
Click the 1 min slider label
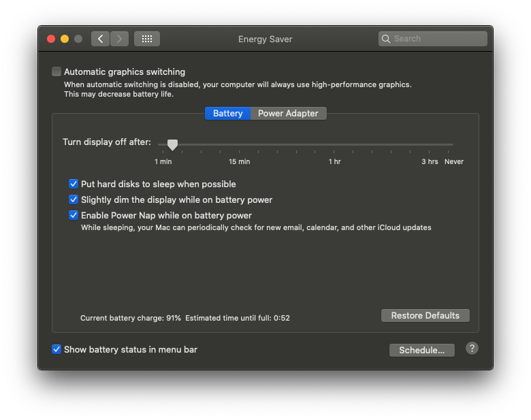[163, 162]
